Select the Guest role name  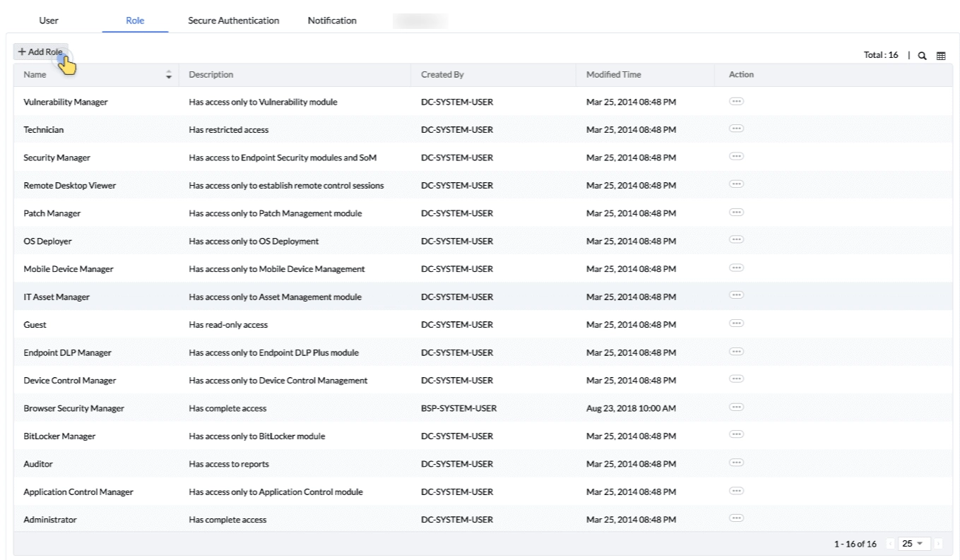(35, 325)
